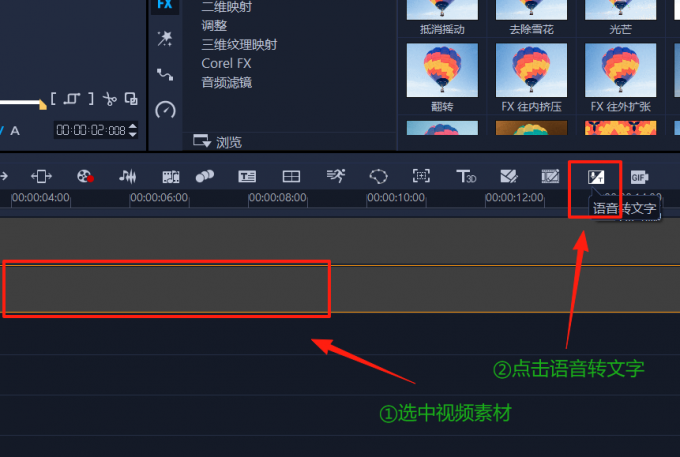The height and width of the screenshot is (457, 680).
Task: Open the record/capture option icon
Action: pyautogui.click(x=85, y=176)
